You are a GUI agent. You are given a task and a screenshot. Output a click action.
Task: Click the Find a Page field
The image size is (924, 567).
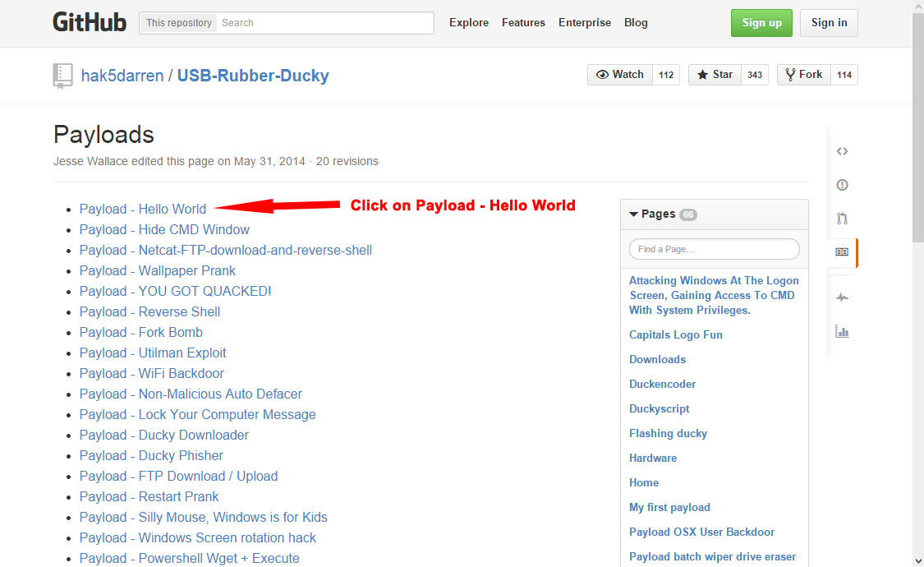point(715,249)
